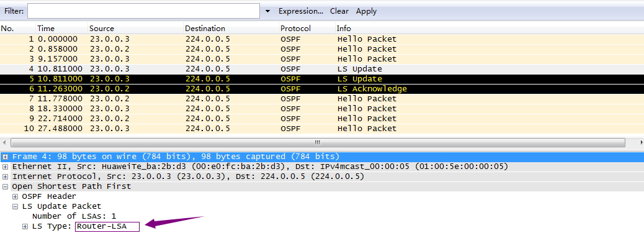Expand the OSPF Header node
This screenshot has width=644, height=238.
click(x=15, y=196)
